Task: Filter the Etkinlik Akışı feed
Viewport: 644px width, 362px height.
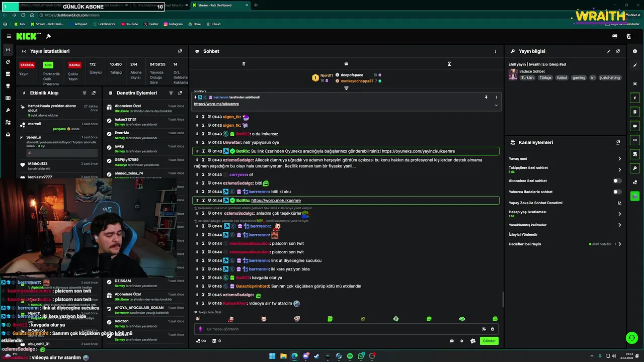Action: tap(85, 93)
